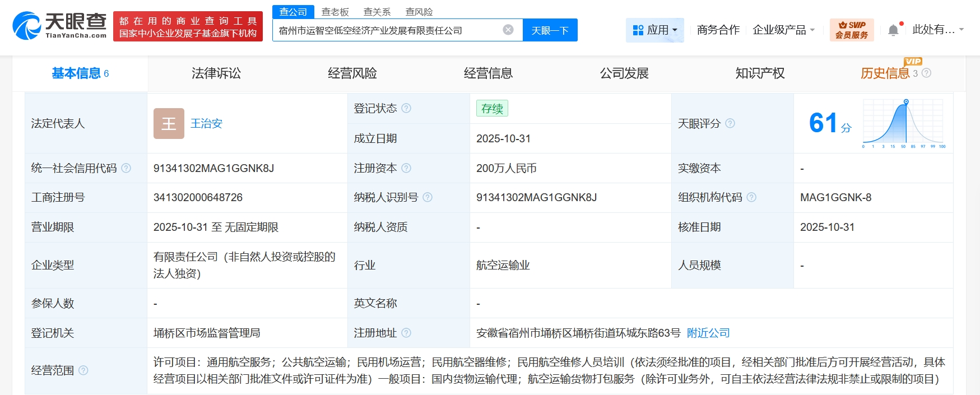Switch to the 法律诉讼 tab
Screen dimensions: 980x395
216,73
